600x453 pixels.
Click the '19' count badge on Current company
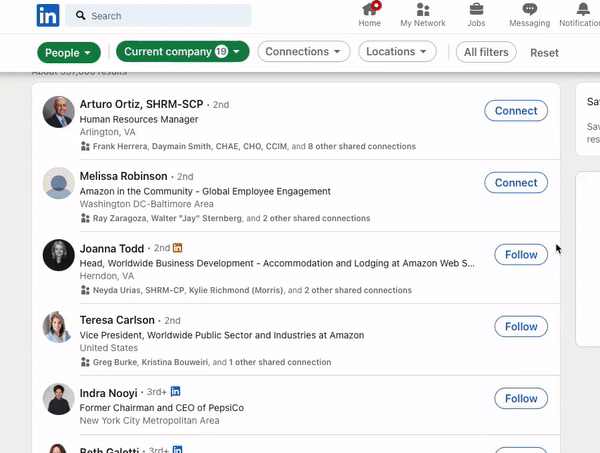221,51
